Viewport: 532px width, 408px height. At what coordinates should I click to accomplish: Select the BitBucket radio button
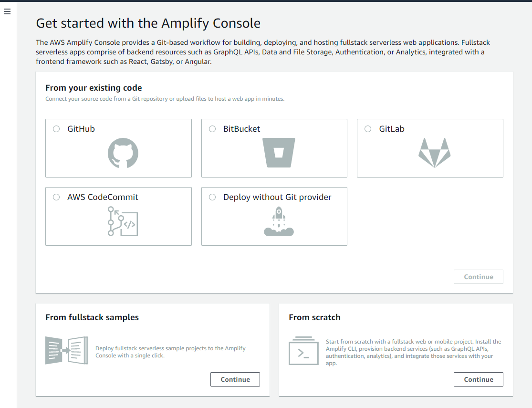coord(212,129)
